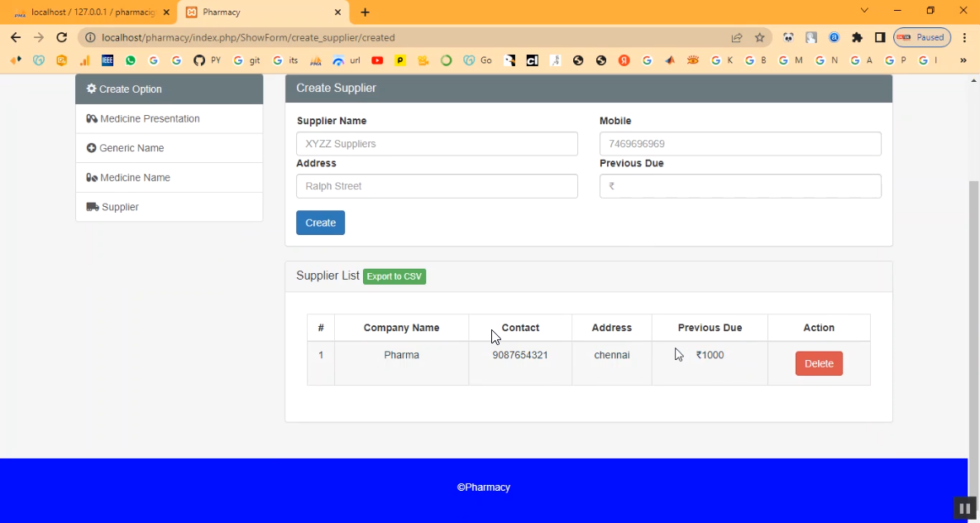Open the IEEE bookmark icon

tap(108, 60)
